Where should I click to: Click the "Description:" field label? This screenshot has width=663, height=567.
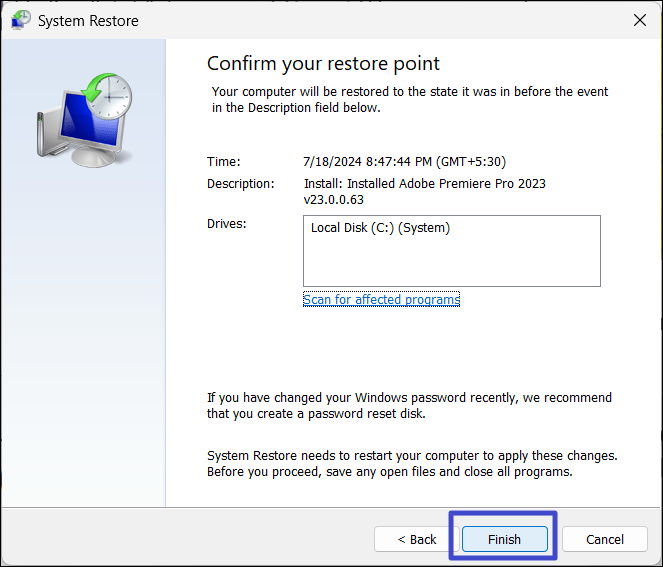[x=240, y=184]
